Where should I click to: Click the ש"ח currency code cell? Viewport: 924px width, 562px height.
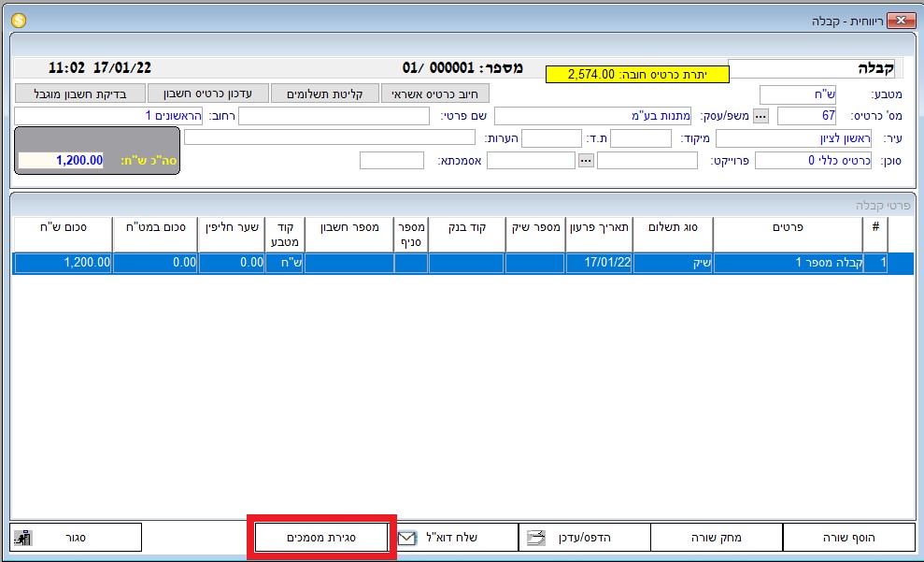click(x=285, y=263)
